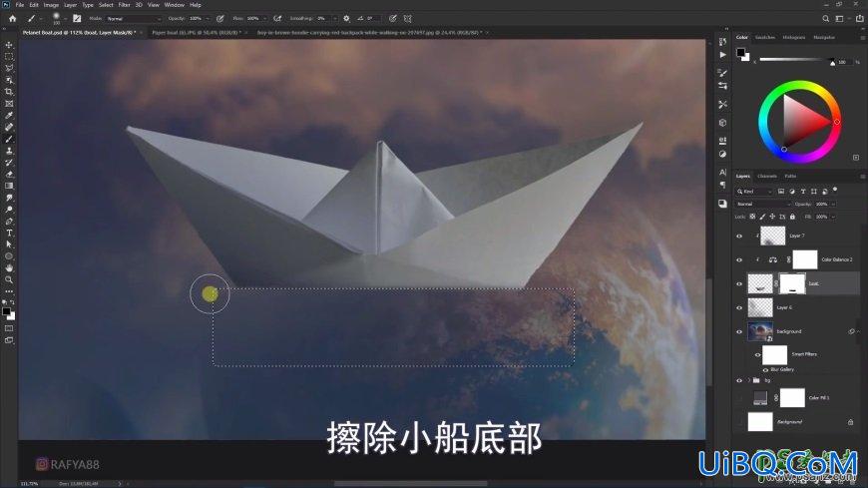Select the Eraser tool

pyautogui.click(x=9, y=174)
